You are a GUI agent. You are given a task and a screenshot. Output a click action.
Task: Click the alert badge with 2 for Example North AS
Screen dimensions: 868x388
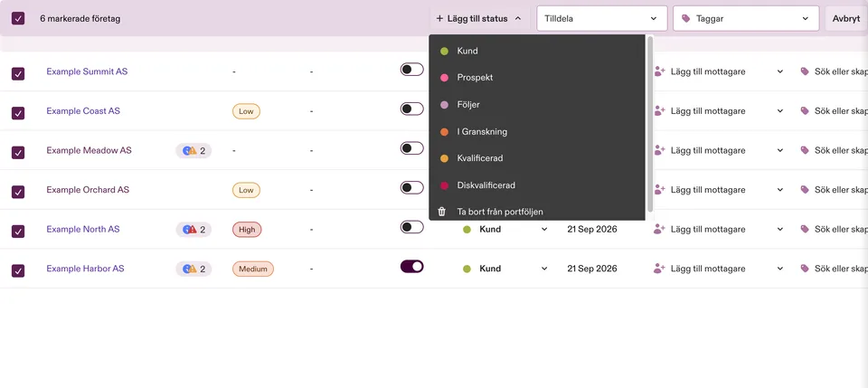[193, 229]
